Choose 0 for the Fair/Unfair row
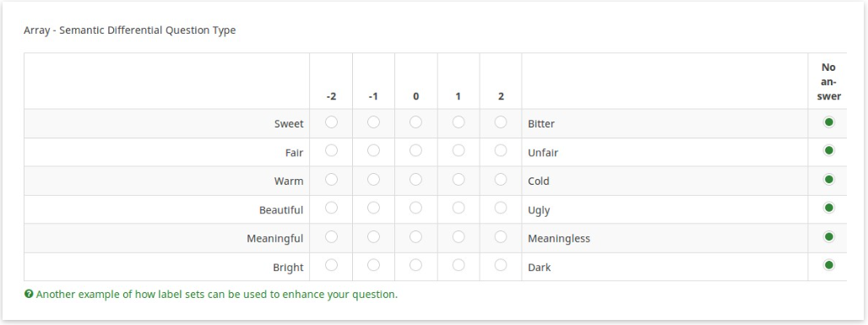 [x=415, y=150]
